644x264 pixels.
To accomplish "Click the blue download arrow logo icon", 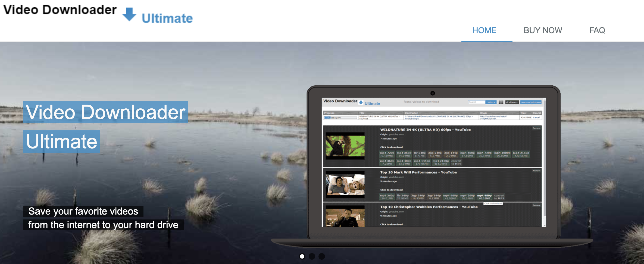I will pyautogui.click(x=129, y=14).
